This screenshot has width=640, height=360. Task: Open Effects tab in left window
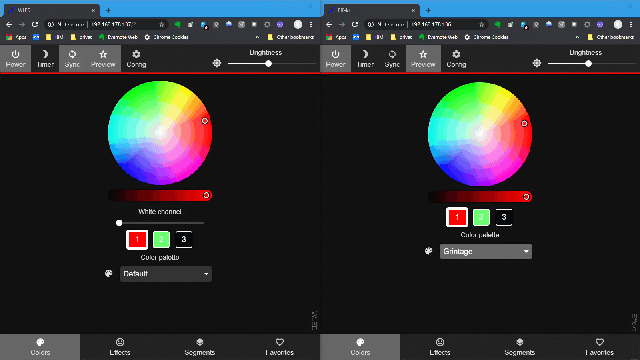[x=120, y=347]
